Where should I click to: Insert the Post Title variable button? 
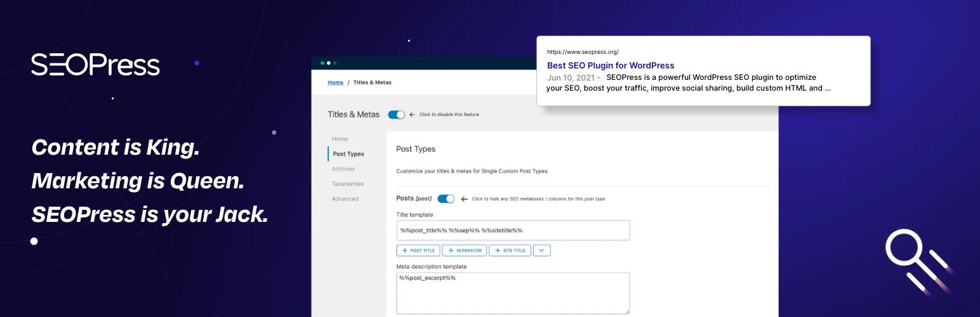coord(418,250)
